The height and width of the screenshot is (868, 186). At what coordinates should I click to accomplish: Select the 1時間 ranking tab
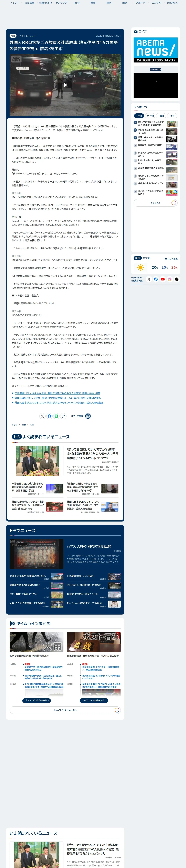[x=139, y=116]
